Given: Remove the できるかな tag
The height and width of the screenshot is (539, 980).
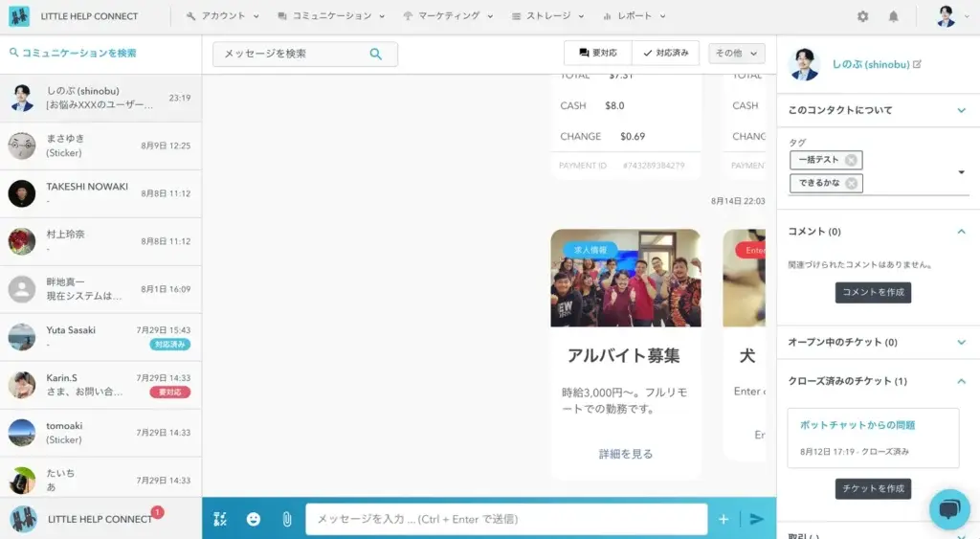Looking at the screenshot, I should [x=851, y=183].
